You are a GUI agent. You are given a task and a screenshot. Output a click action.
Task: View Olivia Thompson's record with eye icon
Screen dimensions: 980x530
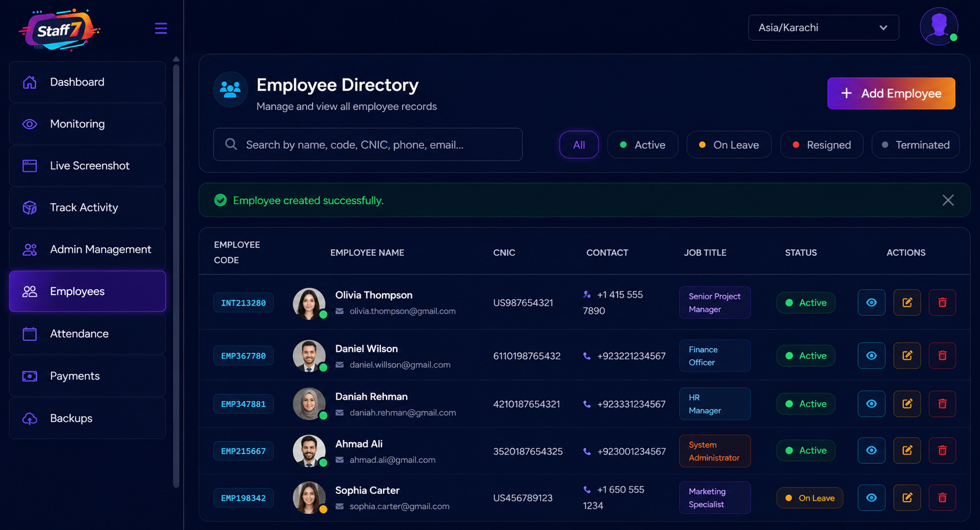point(871,302)
